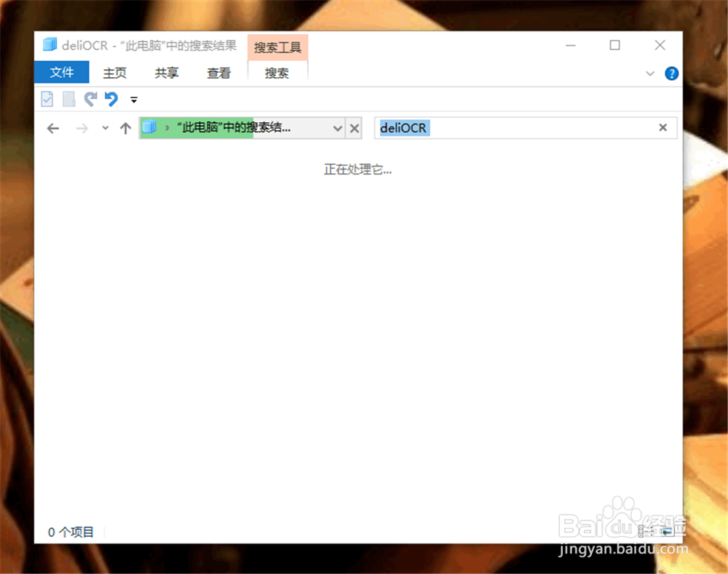This screenshot has width=728, height=574.
Task: Minimize the Explorer window
Action: (x=571, y=46)
